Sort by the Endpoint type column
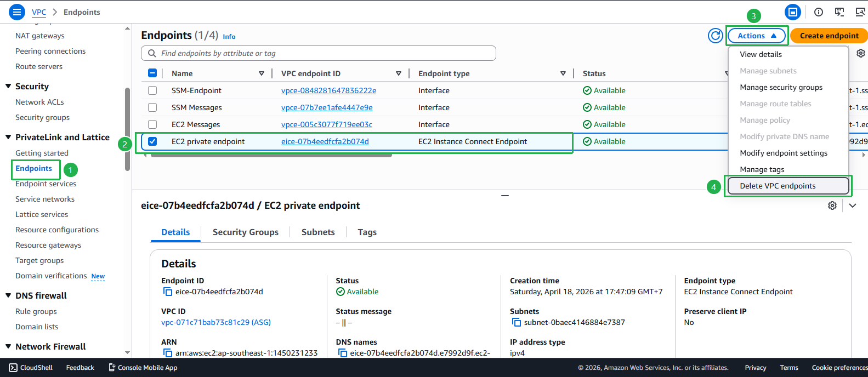The image size is (868, 377). (x=563, y=73)
